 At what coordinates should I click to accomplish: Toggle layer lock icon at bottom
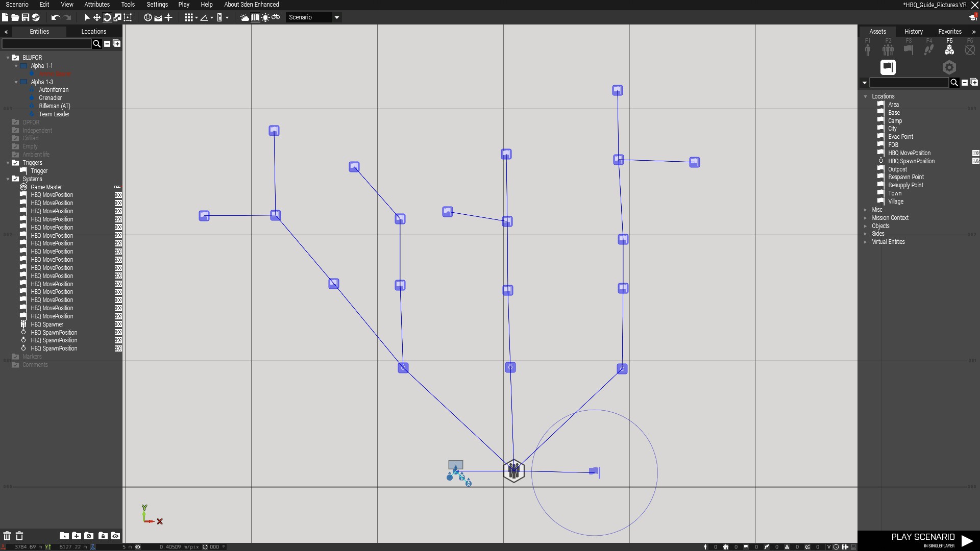tap(103, 536)
